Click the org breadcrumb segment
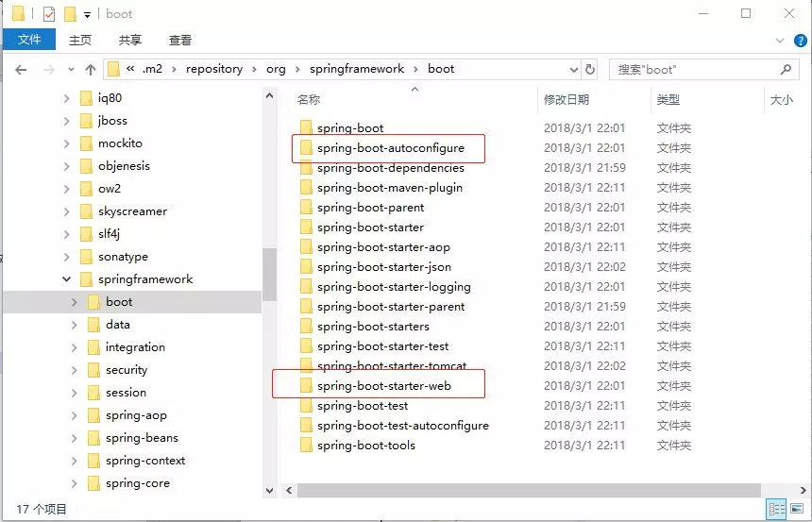This screenshot has height=522, width=812. pos(276,69)
